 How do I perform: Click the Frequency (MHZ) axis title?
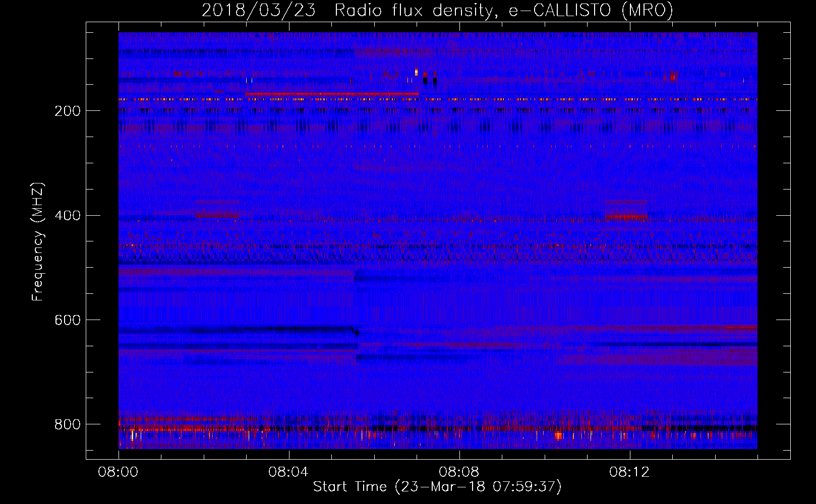38,242
